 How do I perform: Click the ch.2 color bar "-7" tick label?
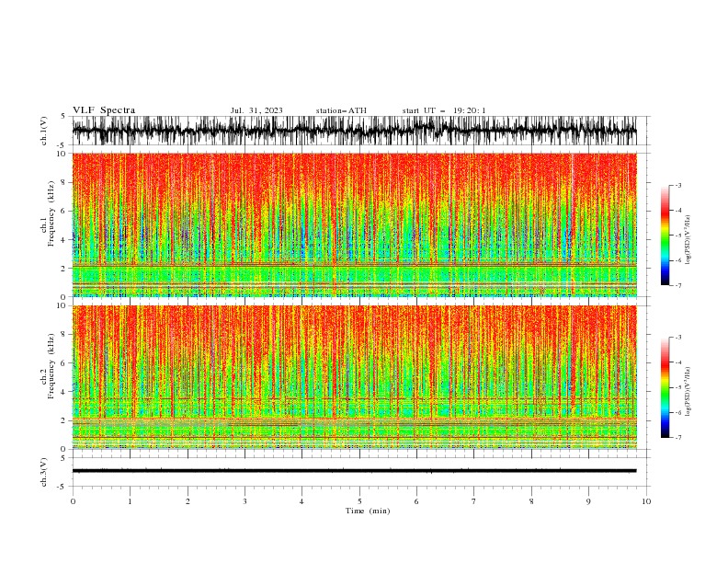click(677, 438)
